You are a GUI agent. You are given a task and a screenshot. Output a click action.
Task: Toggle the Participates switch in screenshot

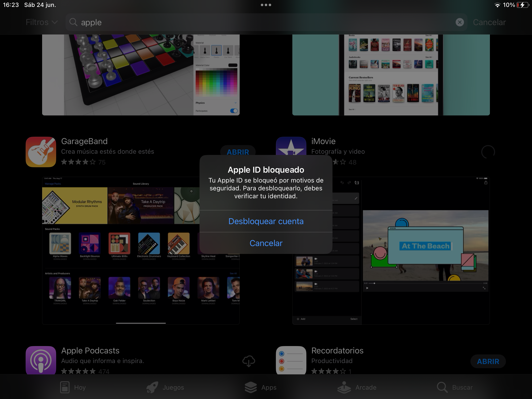[234, 111]
